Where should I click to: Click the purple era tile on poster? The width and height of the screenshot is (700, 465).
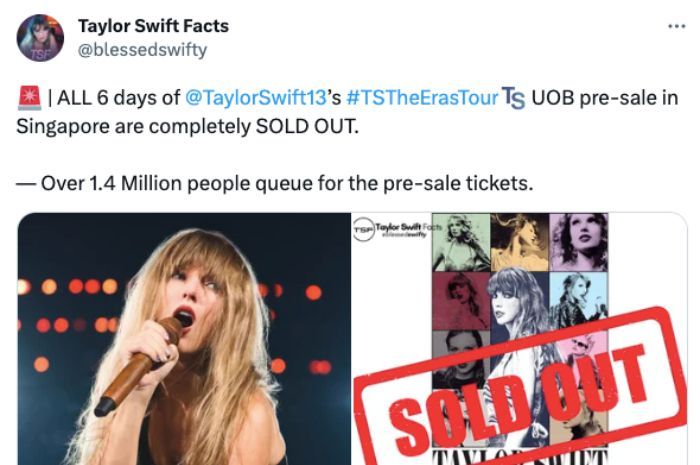pyautogui.click(x=579, y=242)
